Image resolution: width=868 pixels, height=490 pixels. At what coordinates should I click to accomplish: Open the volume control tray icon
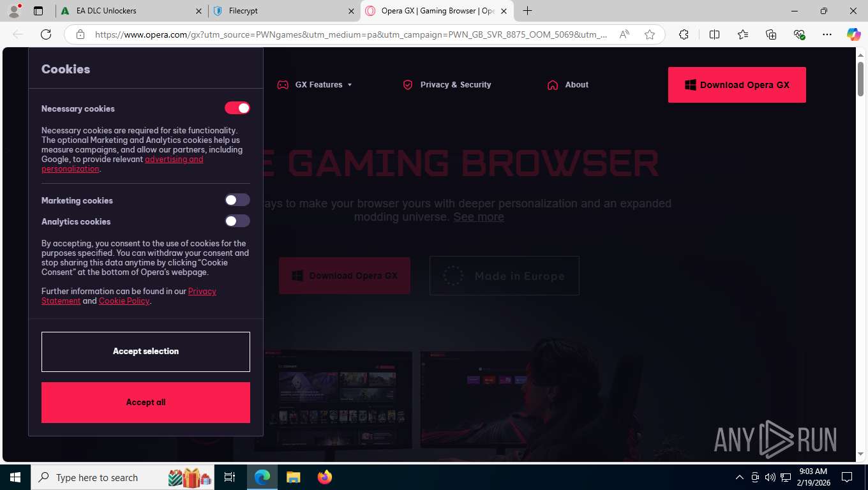(770, 477)
